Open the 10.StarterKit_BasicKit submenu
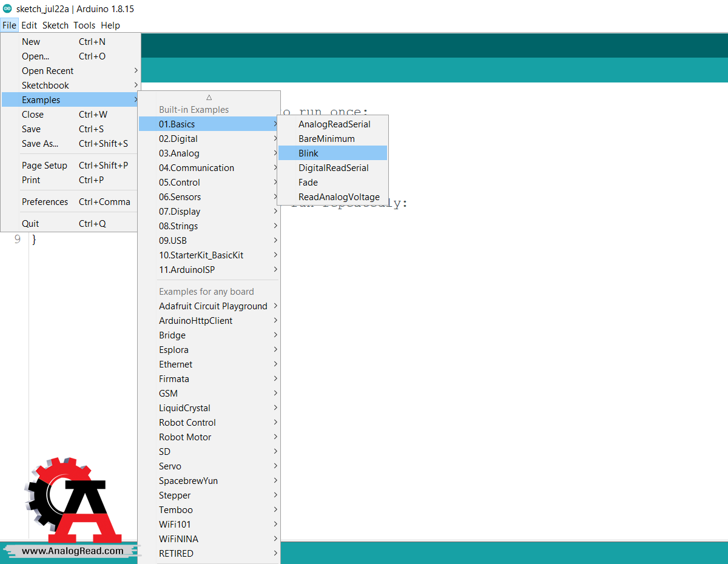 coord(209,255)
